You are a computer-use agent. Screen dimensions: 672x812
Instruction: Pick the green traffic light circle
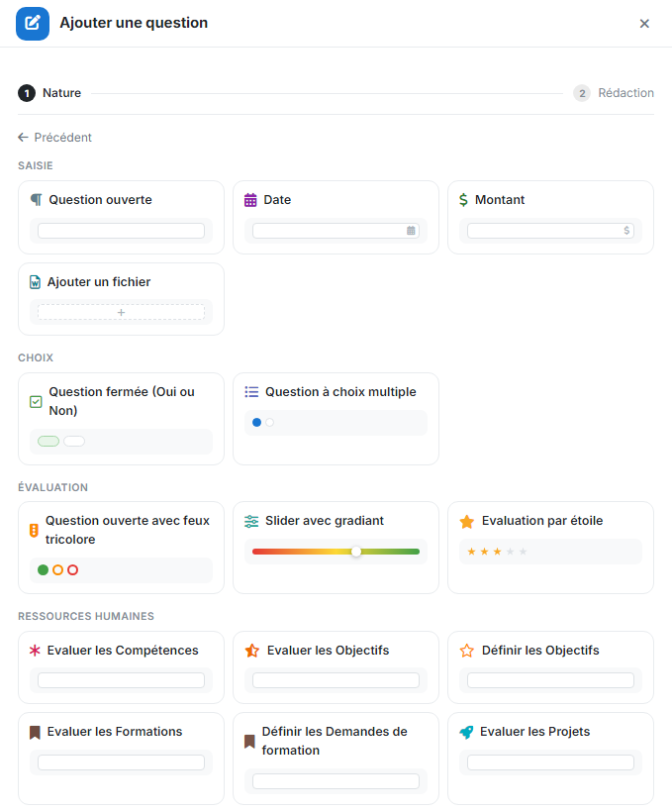point(43,570)
